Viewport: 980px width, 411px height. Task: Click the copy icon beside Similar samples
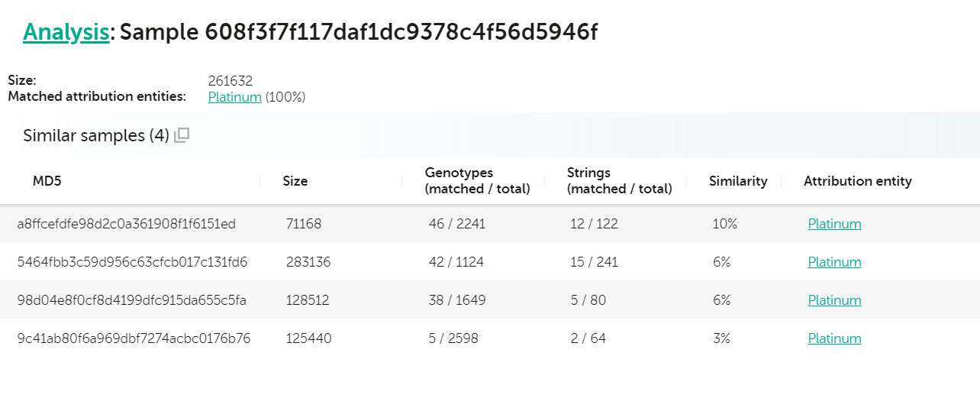182,136
